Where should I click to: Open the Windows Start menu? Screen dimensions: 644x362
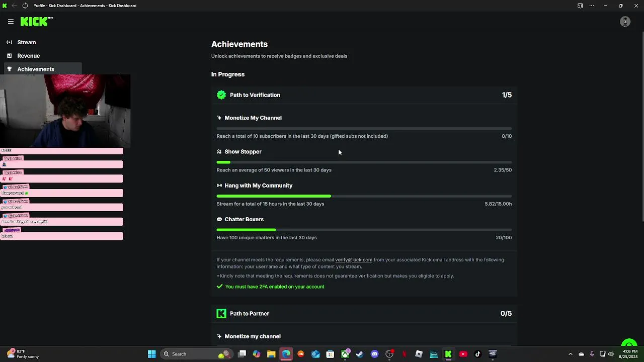(151, 354)
